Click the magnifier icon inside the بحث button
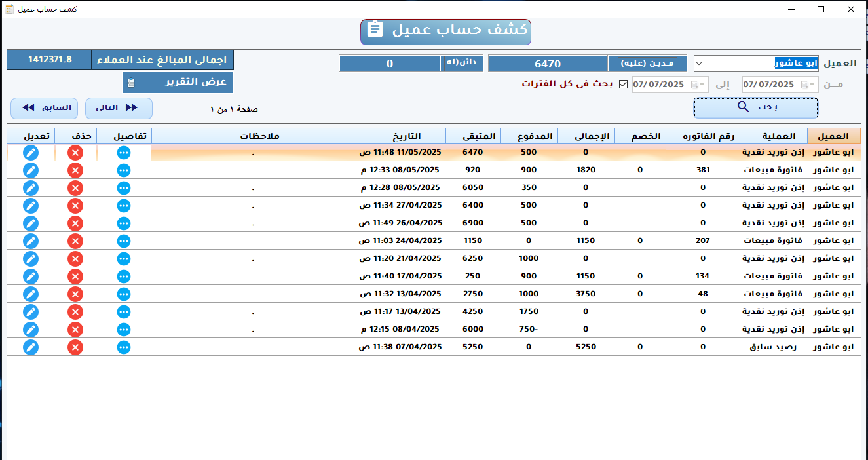Screen dimensions: 868x460 pyautogui.click(x=742, y=105)
